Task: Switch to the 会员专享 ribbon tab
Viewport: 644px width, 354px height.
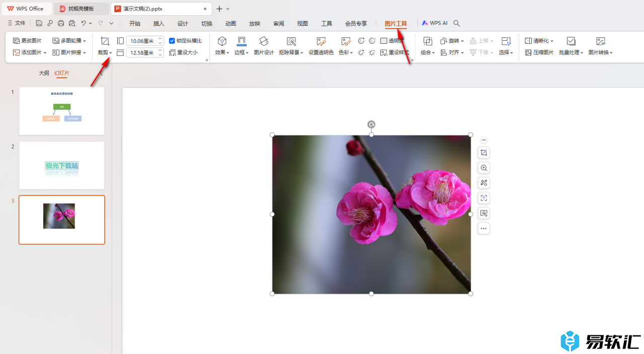Action: coord(356,23)
